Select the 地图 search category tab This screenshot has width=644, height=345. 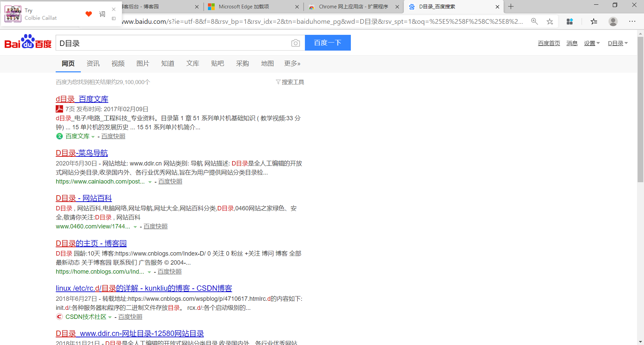coord(267,63)
